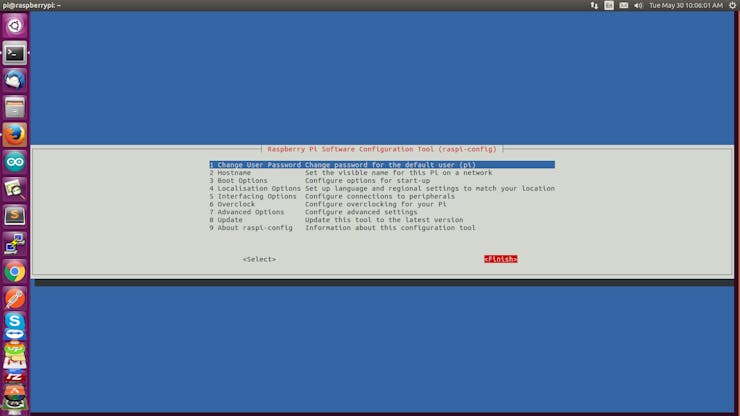Viewport: 740px width, 416px height.
Task: Click the <Select> button
Action: tap(259, 259)
